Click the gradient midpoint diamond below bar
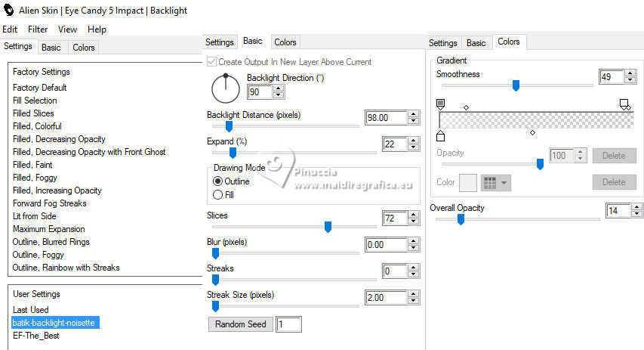This screenshot has height=350, width=644. [x=532, y=133]
